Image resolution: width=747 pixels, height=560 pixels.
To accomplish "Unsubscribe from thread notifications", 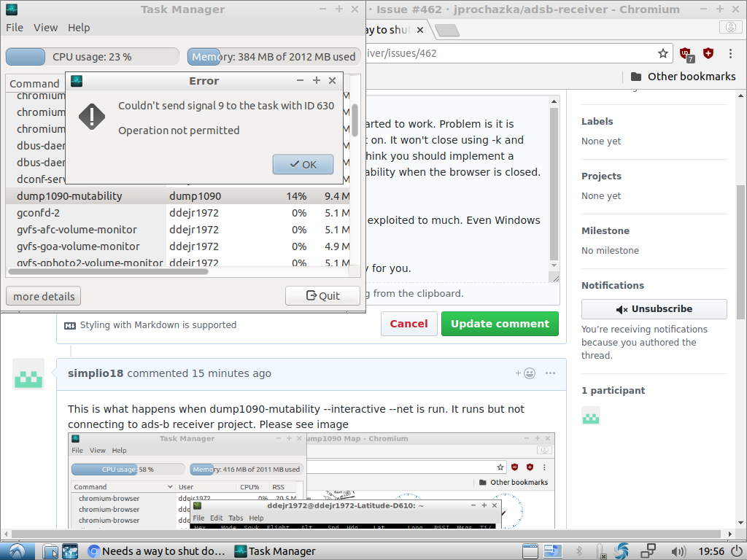I will [654, 308].
